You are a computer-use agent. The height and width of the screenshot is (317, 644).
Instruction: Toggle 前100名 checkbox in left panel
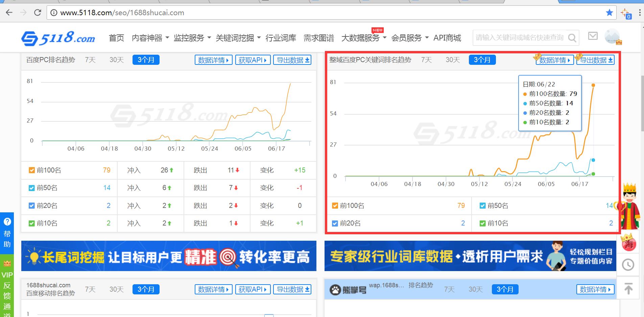click(x=32, y=170)
